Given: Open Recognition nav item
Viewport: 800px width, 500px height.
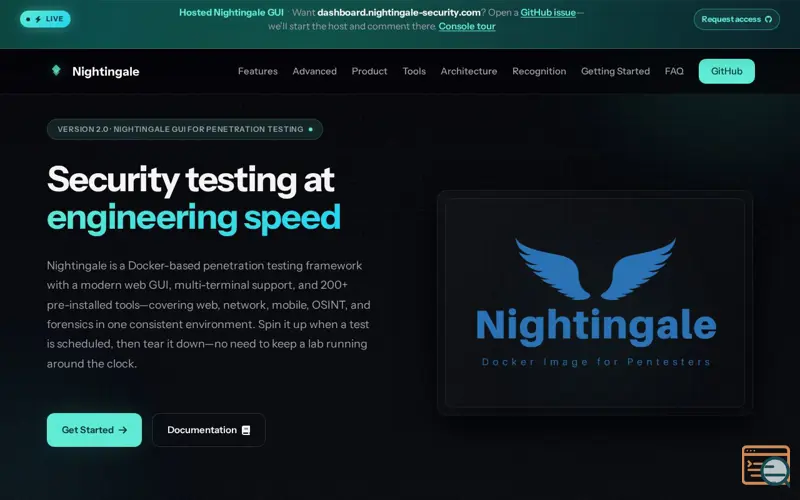Looking at the screenshot, I should pos(539,71).
